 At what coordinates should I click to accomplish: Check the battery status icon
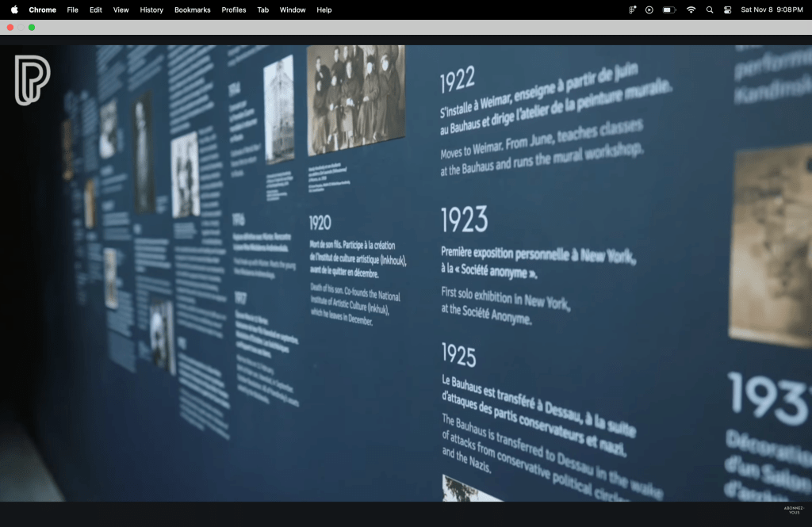coord(669,10)
